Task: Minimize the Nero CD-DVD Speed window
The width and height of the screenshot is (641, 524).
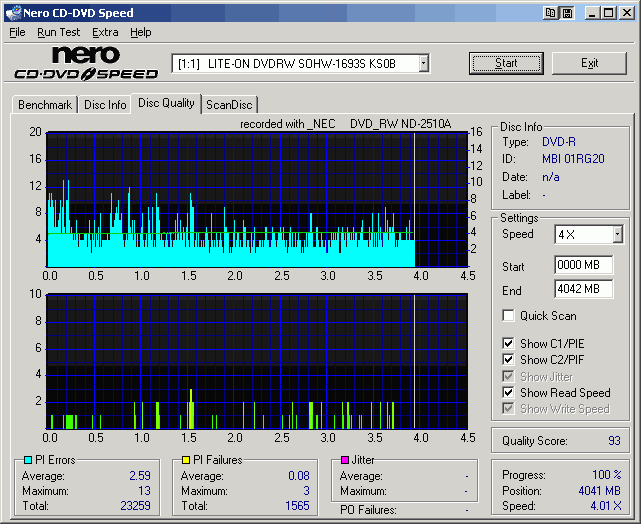Action: [x=593, y=13]
